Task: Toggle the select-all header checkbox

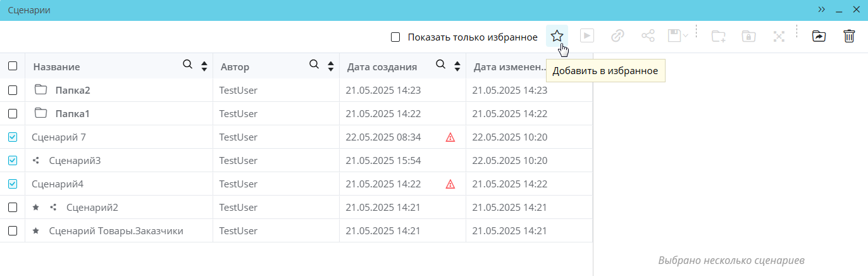Action: coord(13,66)
